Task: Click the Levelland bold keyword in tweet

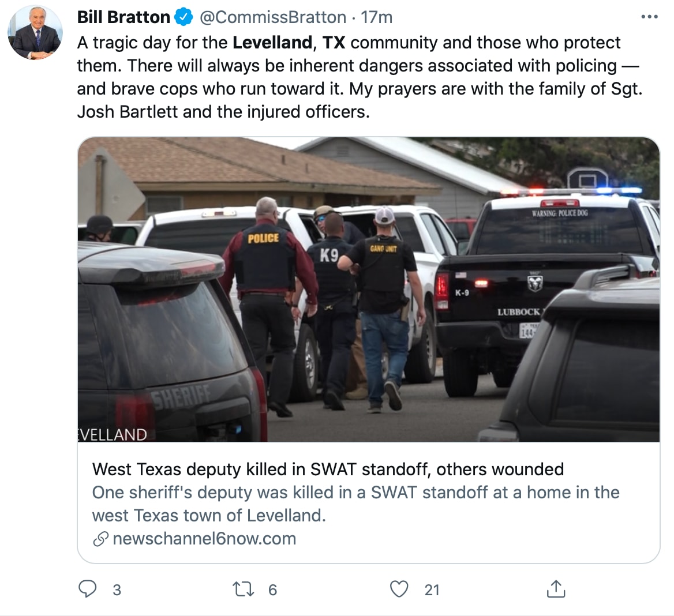Action: click(272, 43)
